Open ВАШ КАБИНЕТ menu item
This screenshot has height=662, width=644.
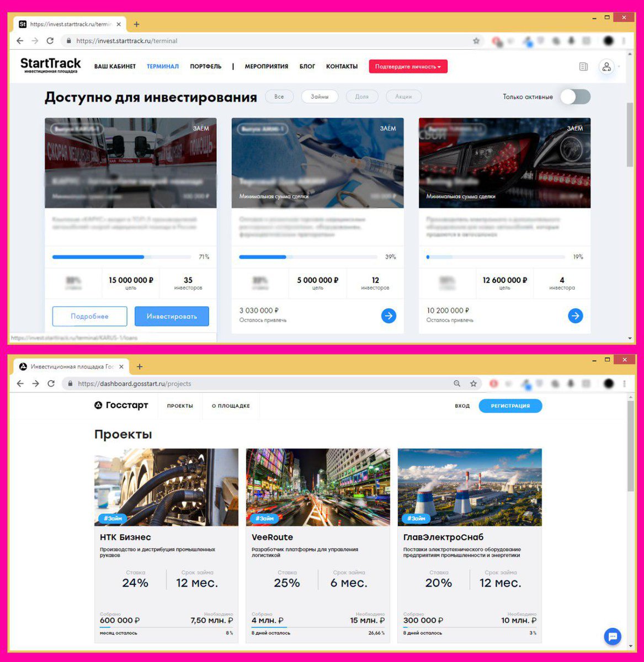pyautogui.click(x=115, y=66)
